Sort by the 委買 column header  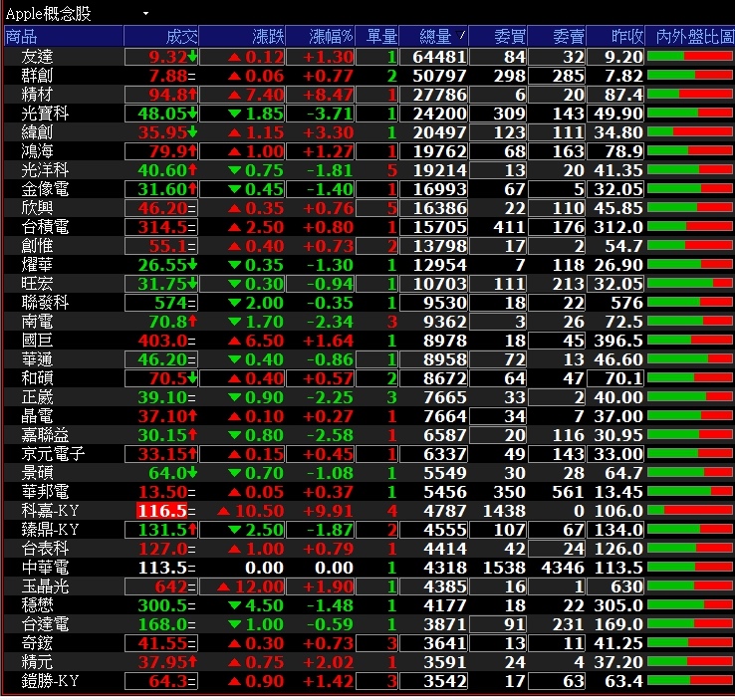(498, 36)
